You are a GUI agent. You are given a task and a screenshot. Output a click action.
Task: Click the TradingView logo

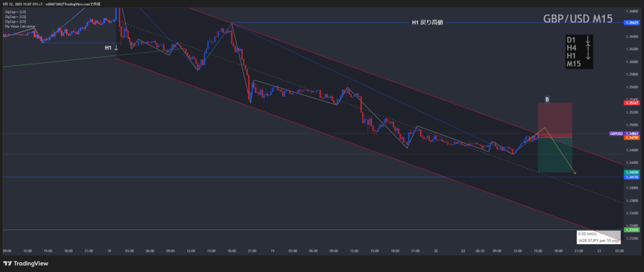click(x=25, y=263)
